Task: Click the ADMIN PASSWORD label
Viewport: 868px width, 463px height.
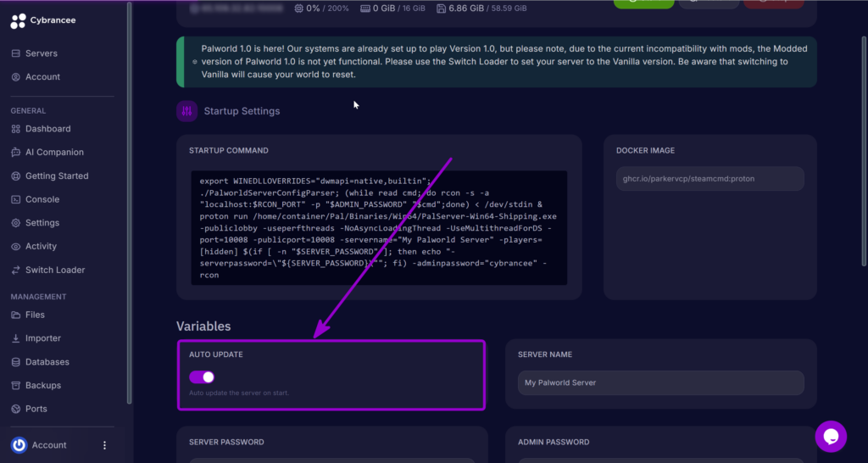Action: click(x=554, y=442)
